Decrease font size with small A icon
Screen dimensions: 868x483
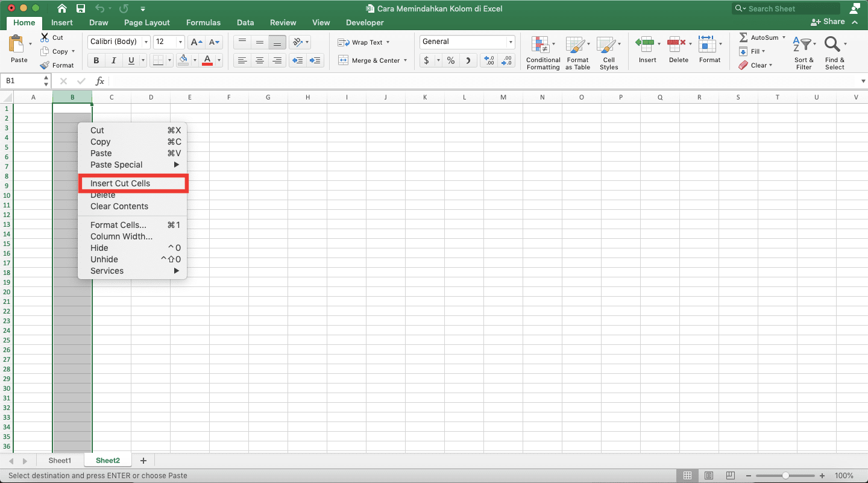click(x=214, y=42)
